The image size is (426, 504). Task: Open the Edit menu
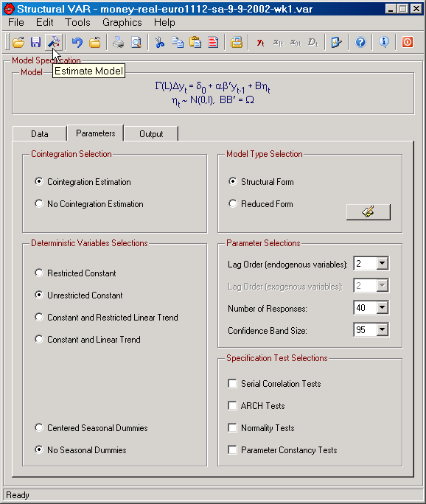pos(45,23)
